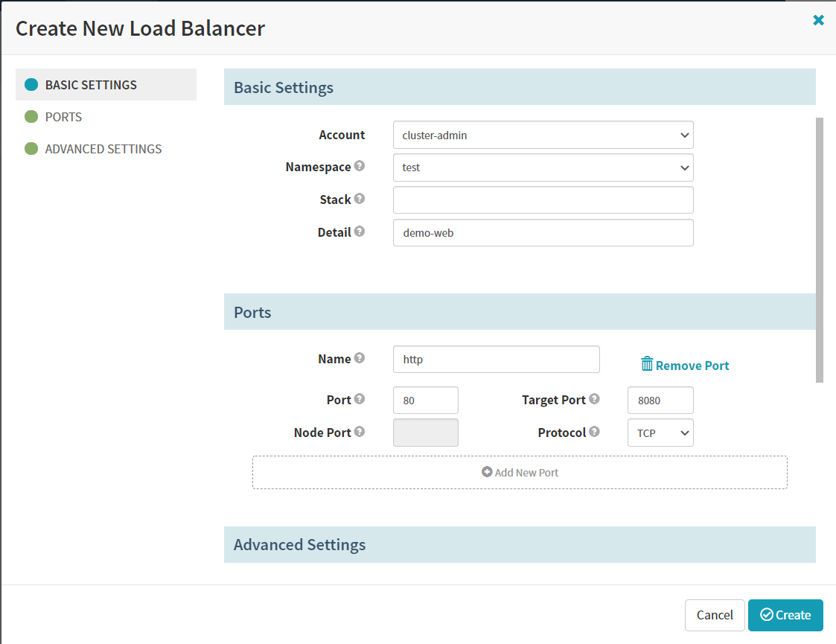Click the Create New Load Balancer title

tap(140, 28)
